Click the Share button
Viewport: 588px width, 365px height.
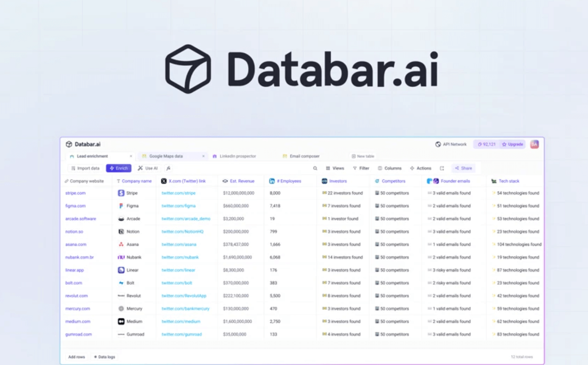463,168
